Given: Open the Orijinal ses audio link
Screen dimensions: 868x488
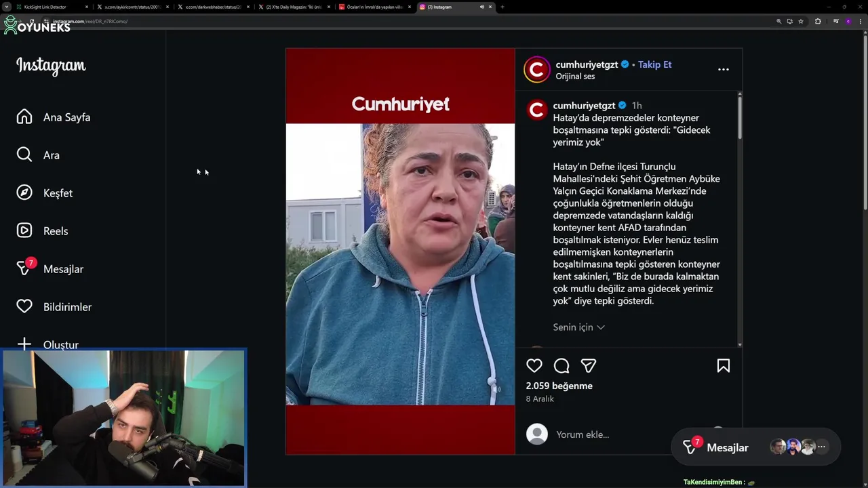Looking at the screenshot, I should [x=575, y=77].
